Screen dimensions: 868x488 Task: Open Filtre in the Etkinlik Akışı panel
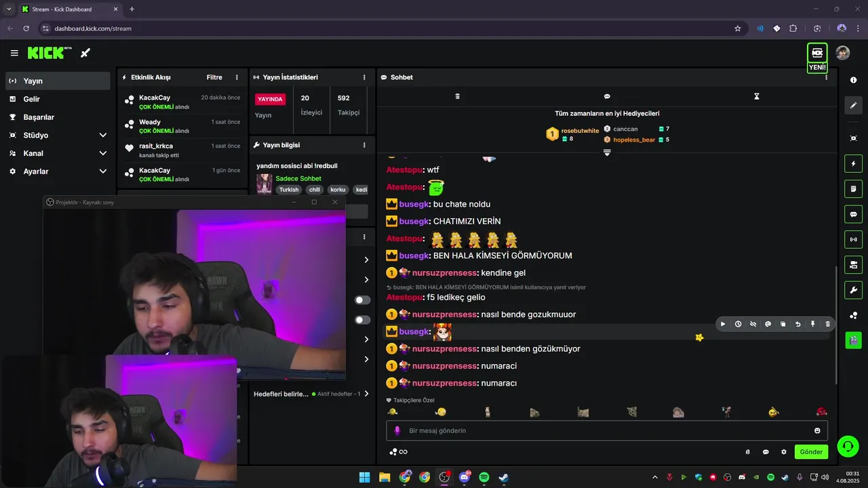214,77
